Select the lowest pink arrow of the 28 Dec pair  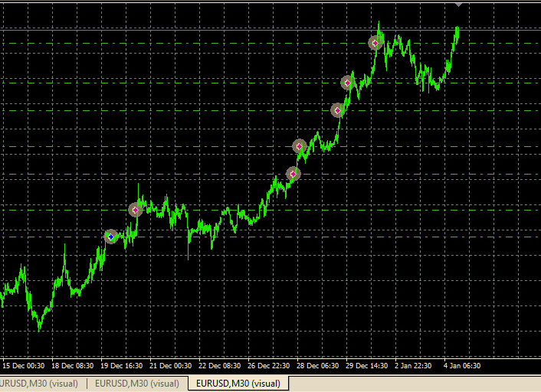coord(293,174)
